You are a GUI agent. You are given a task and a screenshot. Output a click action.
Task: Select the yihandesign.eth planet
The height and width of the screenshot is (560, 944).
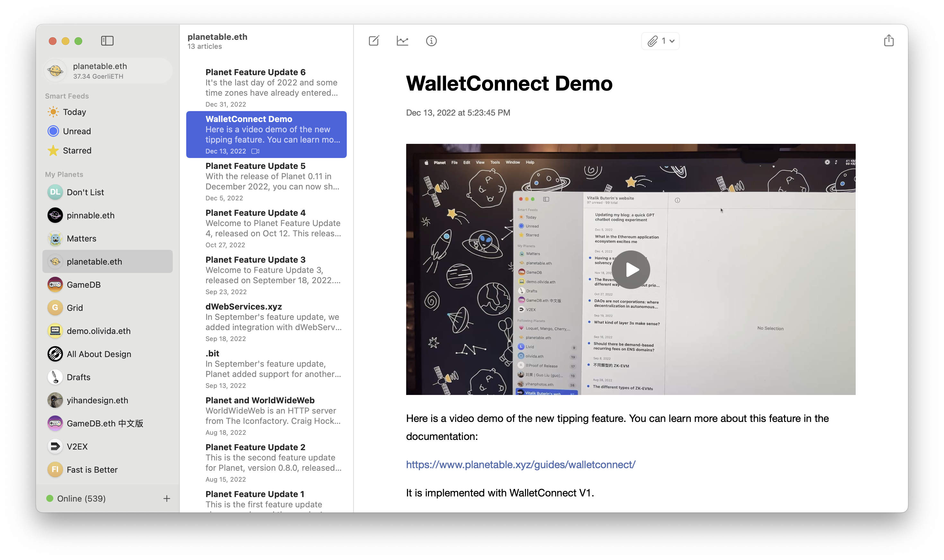point(108,400)
